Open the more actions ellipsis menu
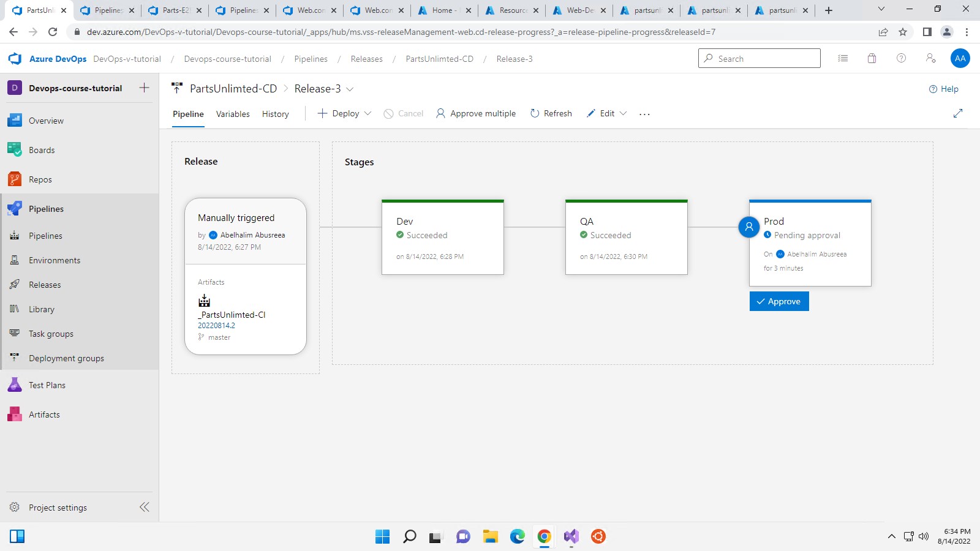This screenshot has height=551, width=980. pos(644,114)
